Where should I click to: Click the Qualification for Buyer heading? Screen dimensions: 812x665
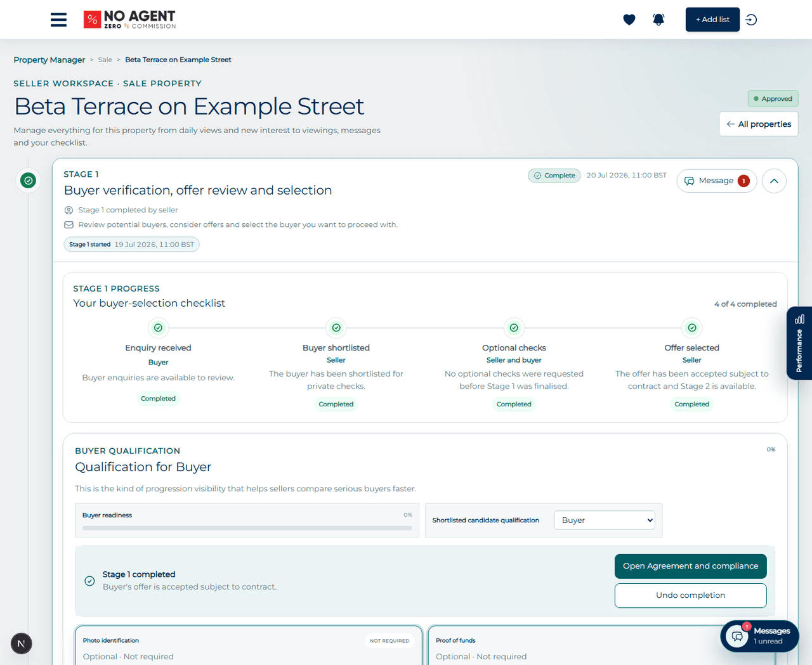(x=143, y=467)
